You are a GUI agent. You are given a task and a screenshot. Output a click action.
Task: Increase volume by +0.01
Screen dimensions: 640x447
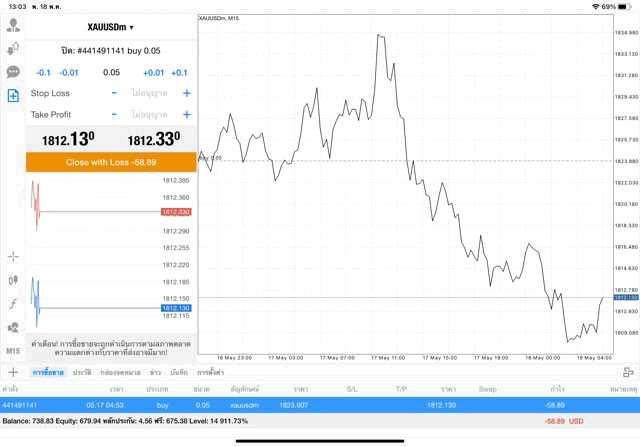153,73
